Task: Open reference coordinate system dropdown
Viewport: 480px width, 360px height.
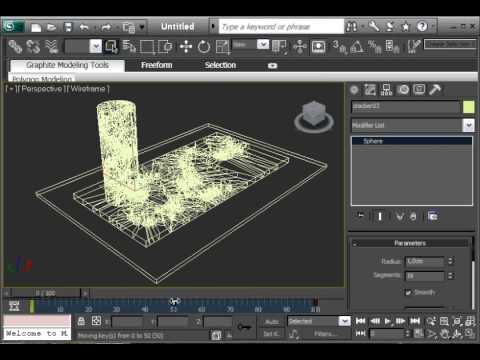Action: [263, 44]
